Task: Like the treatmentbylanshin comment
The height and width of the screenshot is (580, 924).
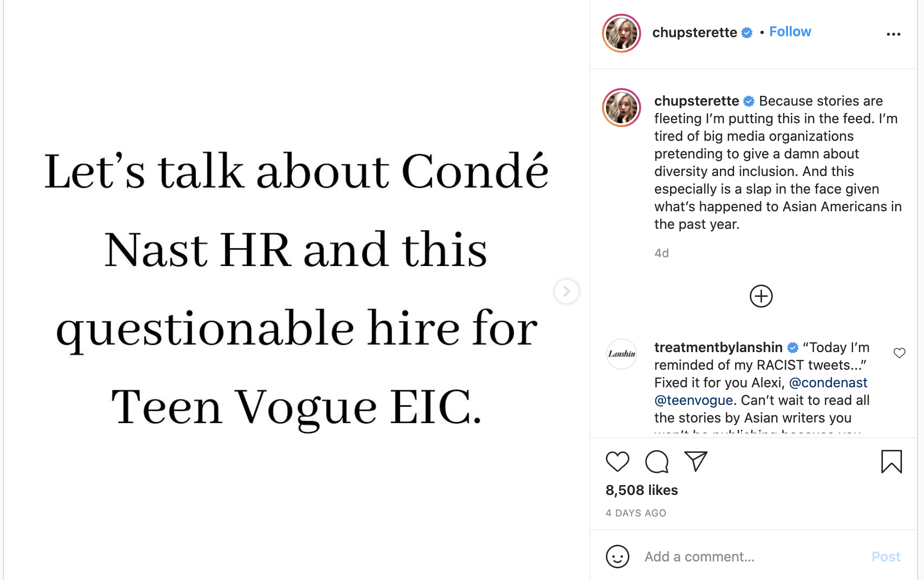Action: pos(899,353)
